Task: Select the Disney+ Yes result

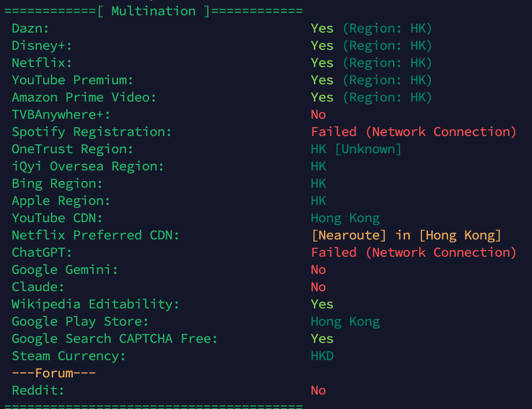Action: pyautogui.click(x=323, y=46)
